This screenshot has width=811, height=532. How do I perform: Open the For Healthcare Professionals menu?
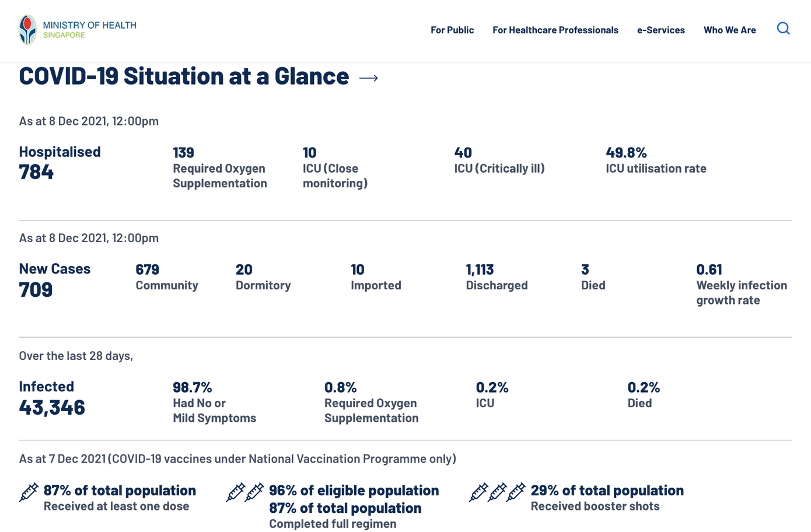(x=555, y=30)
